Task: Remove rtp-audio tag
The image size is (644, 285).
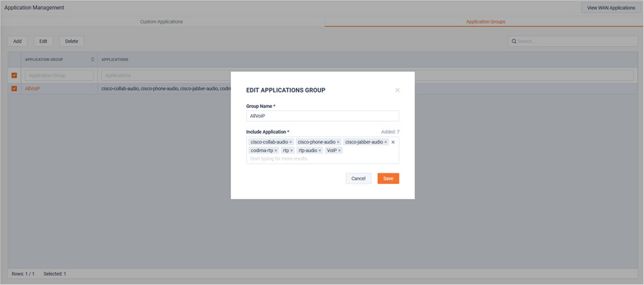Action: pos(320,151)
